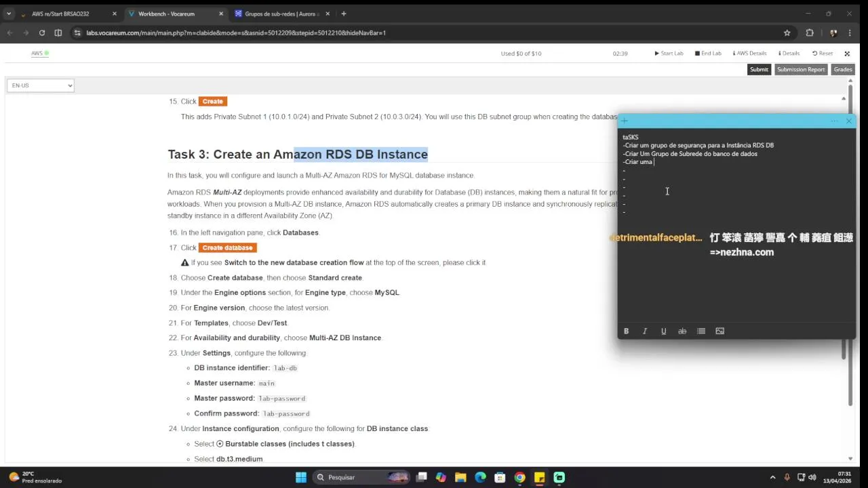Image resolution: width=868 pixels, height=488 pixels.
Task: Close the sticky note
Action: (x=848, y=121)
